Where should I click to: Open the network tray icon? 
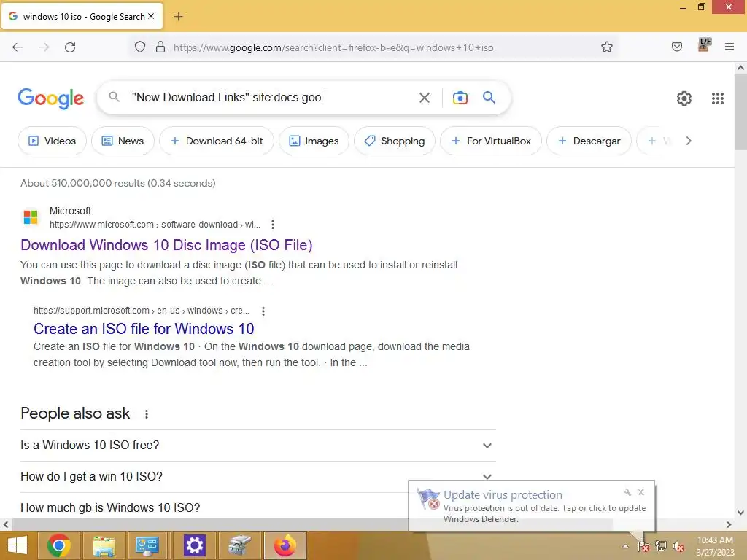(661, 546)
